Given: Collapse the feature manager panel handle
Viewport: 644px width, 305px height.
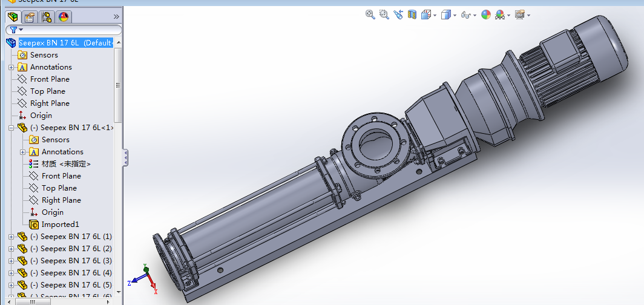Looking at the screenshot, I should point(126,157).
